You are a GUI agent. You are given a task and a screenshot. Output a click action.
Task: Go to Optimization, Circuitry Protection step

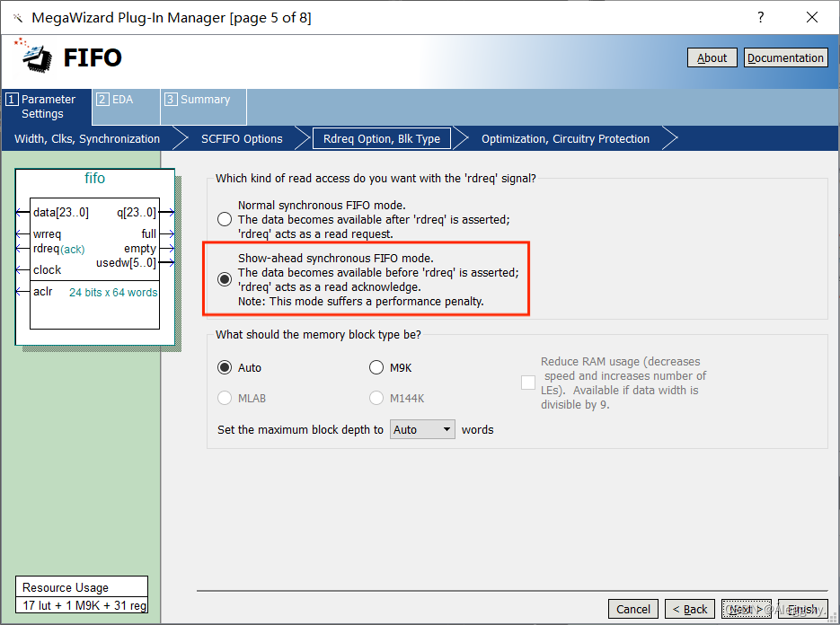tap(565, 138)
